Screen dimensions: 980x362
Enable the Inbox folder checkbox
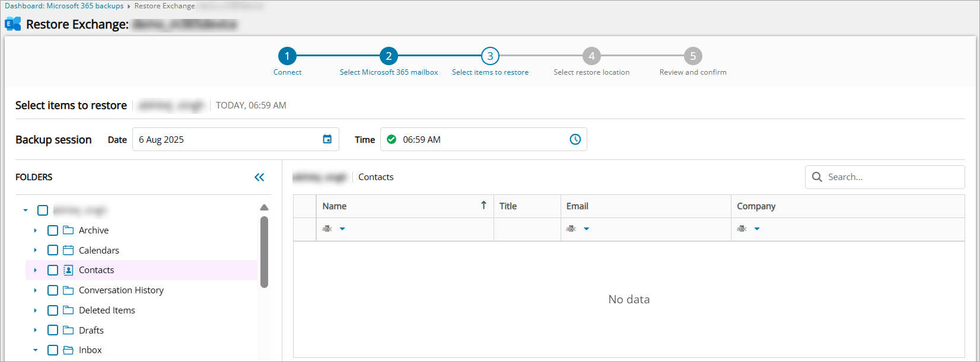click(x=53, y=350)
